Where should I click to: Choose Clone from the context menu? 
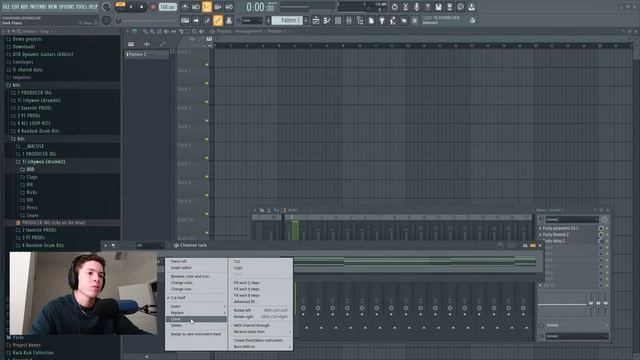196,319
